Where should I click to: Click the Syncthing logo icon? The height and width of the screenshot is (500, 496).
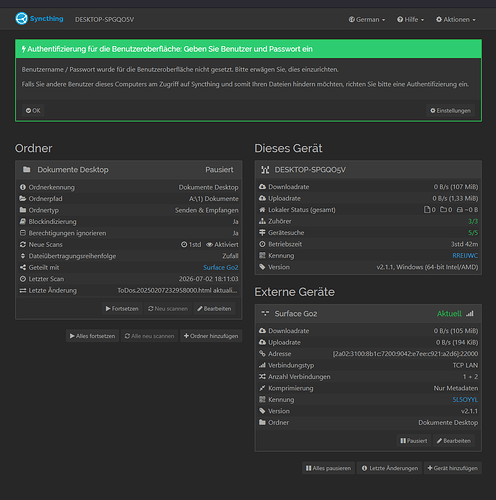pos(21,19)
